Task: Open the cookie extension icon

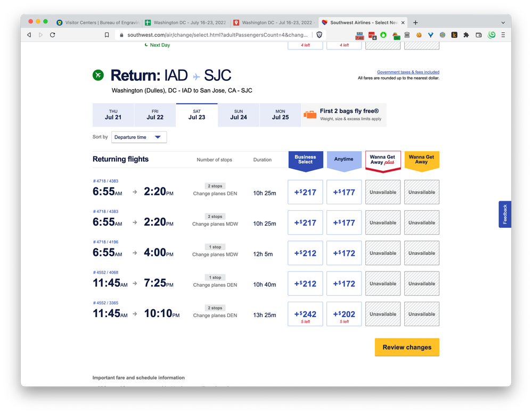Action: [x=419, y=35]
